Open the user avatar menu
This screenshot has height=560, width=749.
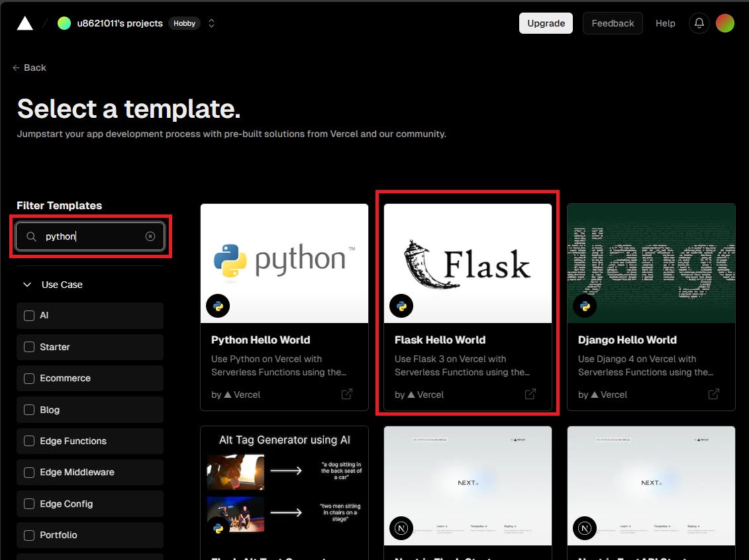tap(724, 23)
